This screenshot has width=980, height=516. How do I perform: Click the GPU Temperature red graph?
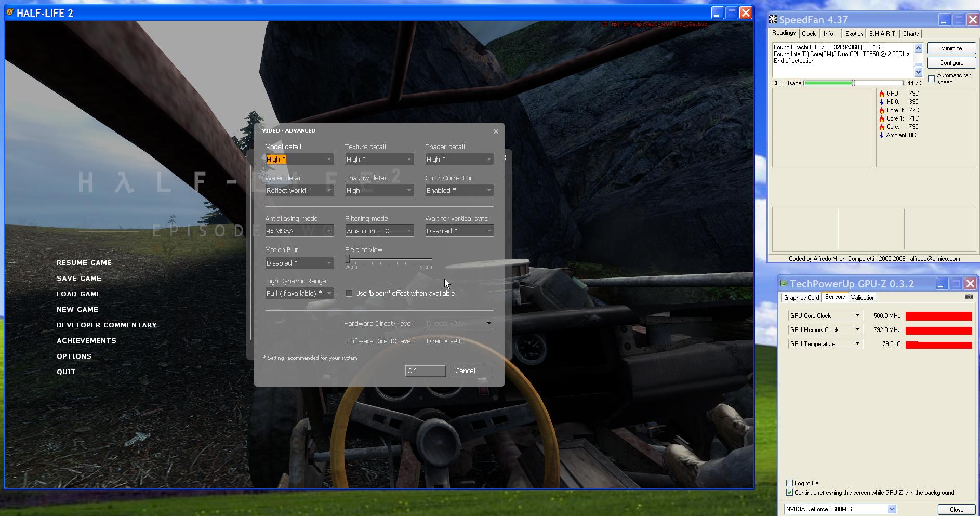pyautogui.click(x=939, y=345)
